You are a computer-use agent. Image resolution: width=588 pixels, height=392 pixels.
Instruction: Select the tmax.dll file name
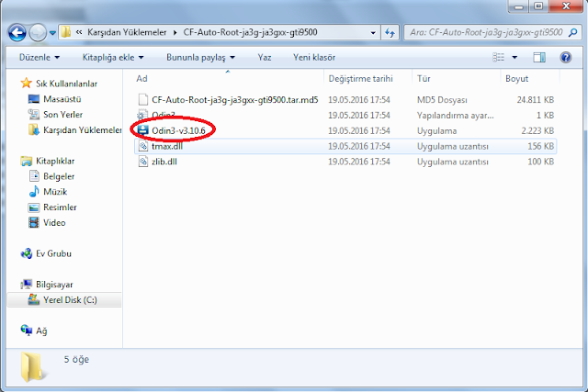click(x=167, y=146)
